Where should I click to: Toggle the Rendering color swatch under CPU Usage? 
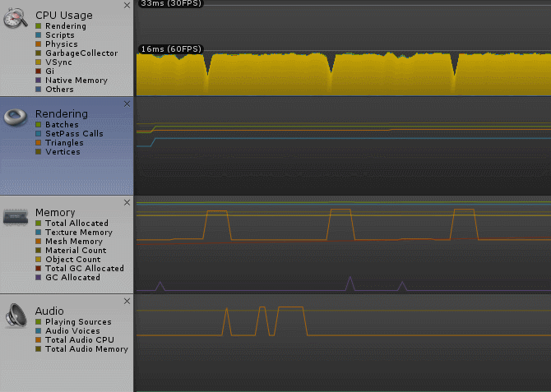39,26
